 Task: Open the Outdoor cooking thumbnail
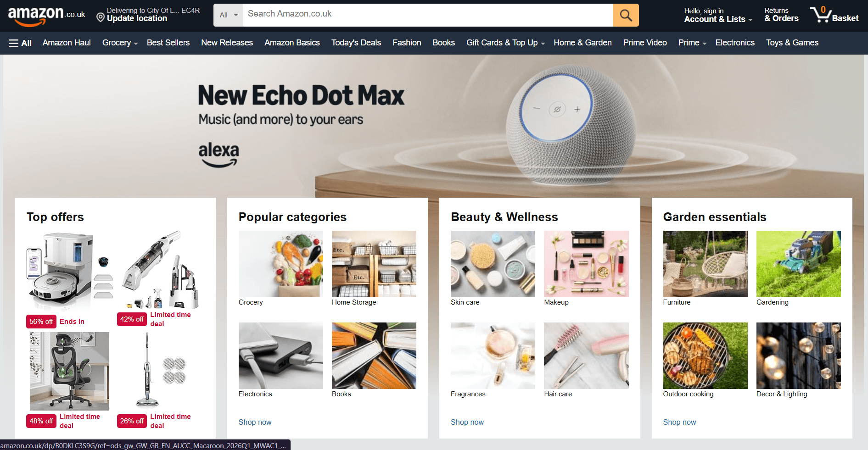point(705,356)
